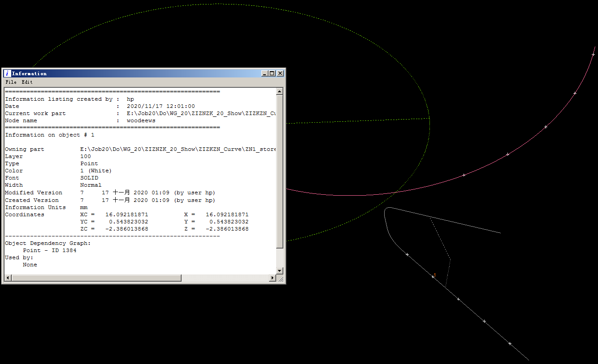Click the "Object Dependency Graph:" heading

(48, 243)
